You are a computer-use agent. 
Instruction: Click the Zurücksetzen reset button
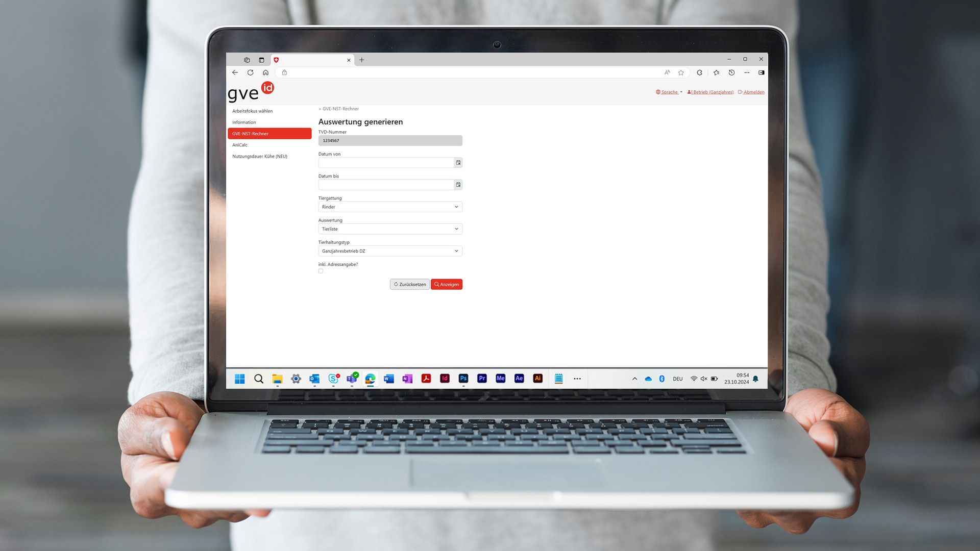(x=409, y=284)
